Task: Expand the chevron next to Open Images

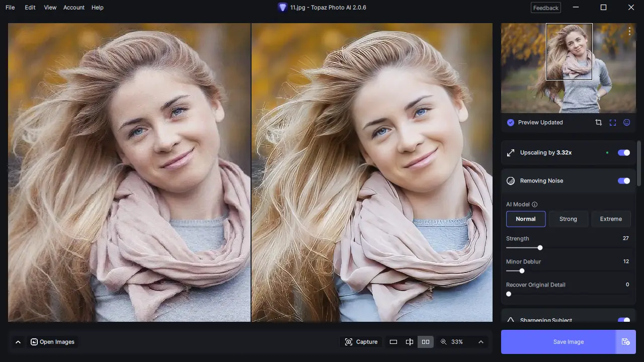Action: point(18,341)
